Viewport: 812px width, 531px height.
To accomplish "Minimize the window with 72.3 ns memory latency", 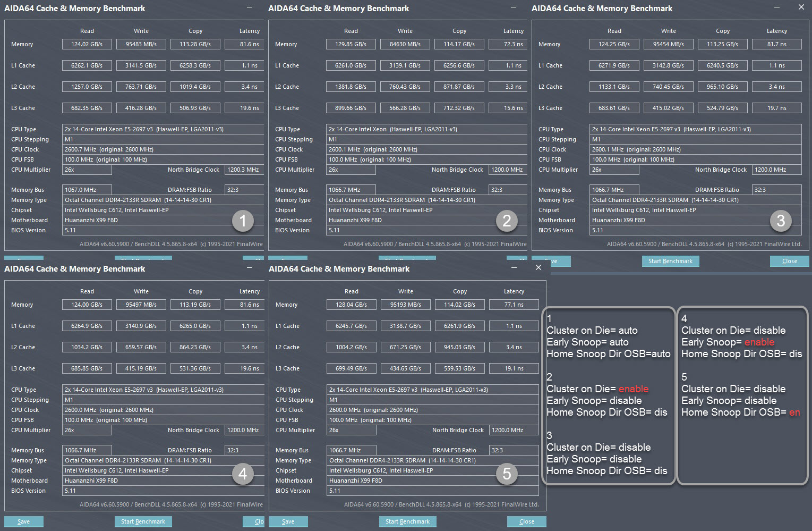I will pos(514,7).
